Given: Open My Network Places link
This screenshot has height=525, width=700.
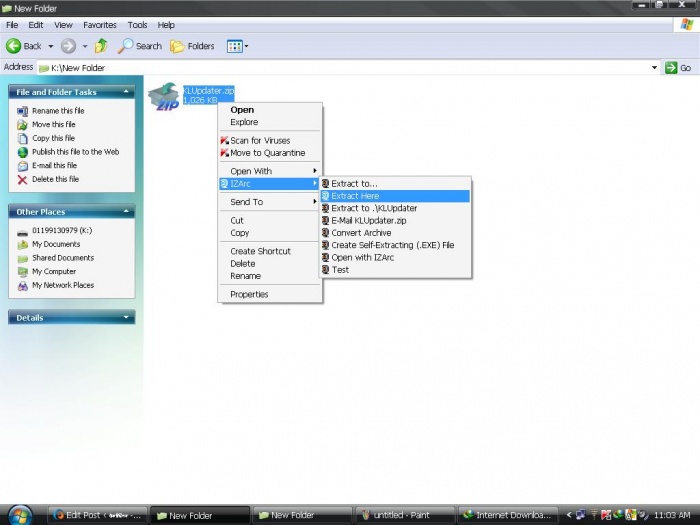Looking at the screenshot, I should pos(63,285).
